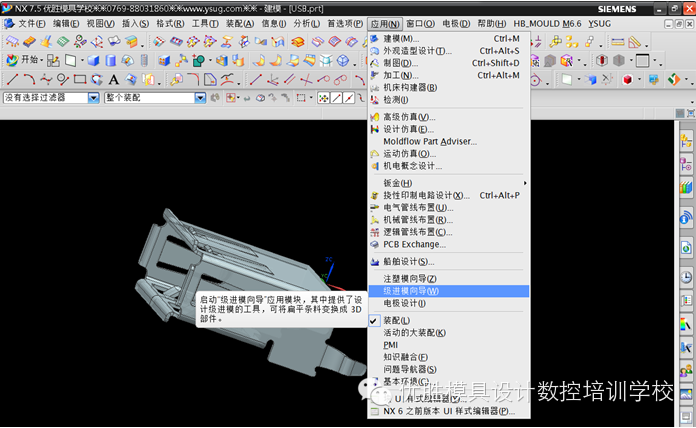Toggle the snap point option with node dots

tap(324, 98)
